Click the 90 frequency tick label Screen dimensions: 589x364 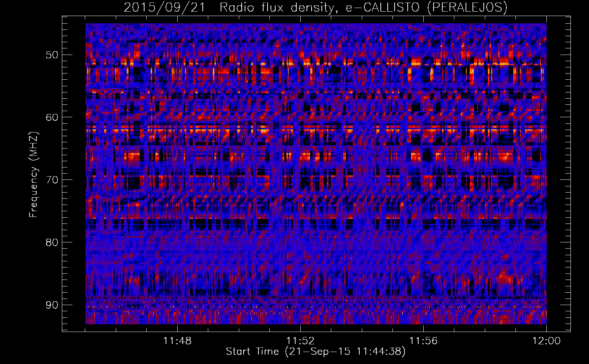[52, 305]
